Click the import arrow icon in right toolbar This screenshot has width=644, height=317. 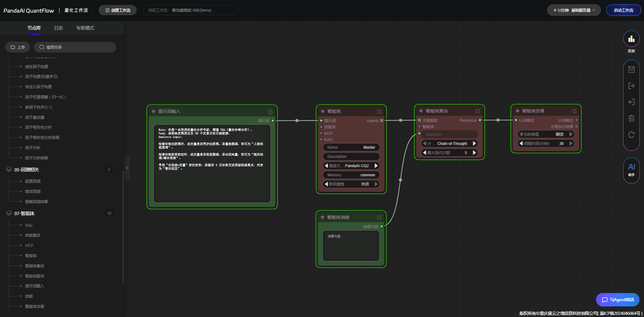[x=631, y=102]
